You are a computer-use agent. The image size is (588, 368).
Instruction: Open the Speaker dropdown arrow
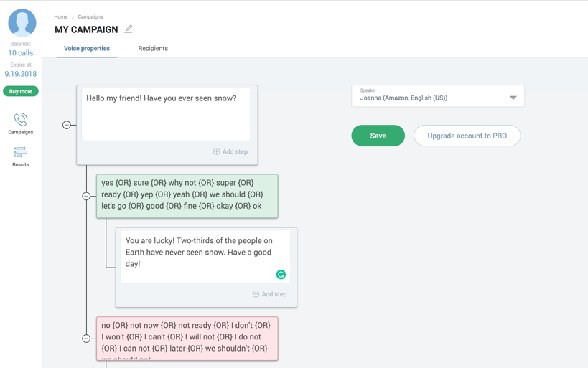513,98
